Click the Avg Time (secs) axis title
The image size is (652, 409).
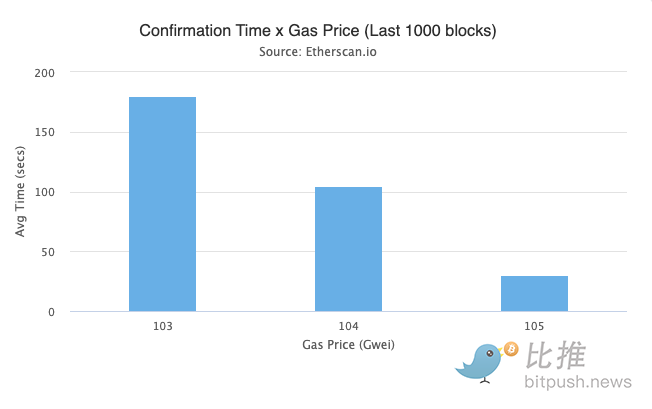20,192
